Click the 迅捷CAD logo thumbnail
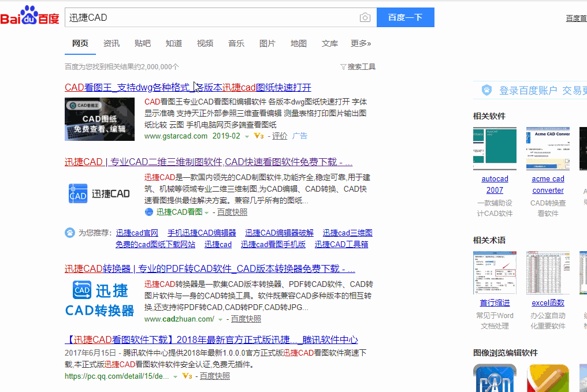The height and width of the screenshot is (392, 587). 99,194
